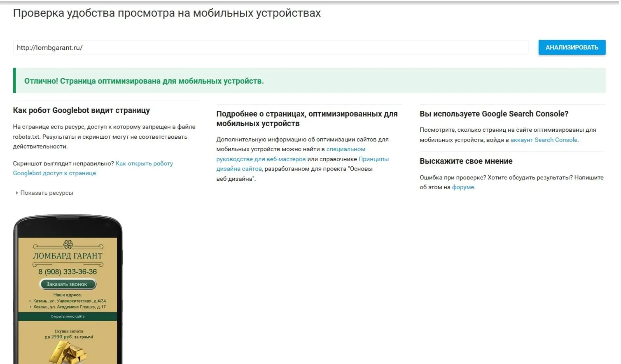This screenshot has height=364, width=621.
Task: Click the Заказать звонок button in phone preview
Action: pos(67,284)
